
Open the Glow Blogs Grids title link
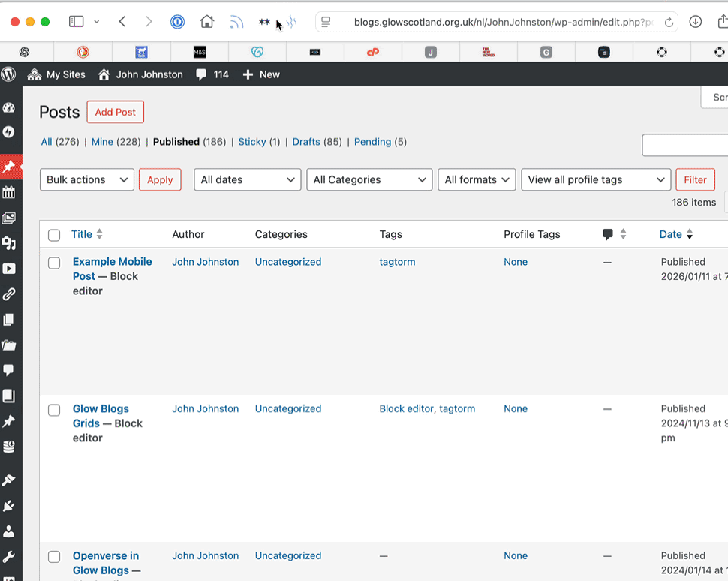point(101,416)
